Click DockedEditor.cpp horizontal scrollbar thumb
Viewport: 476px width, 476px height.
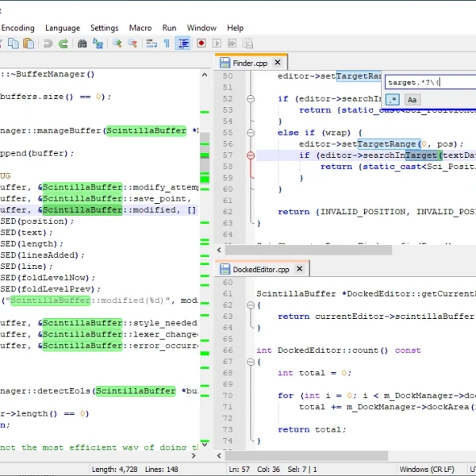[306, 455]
